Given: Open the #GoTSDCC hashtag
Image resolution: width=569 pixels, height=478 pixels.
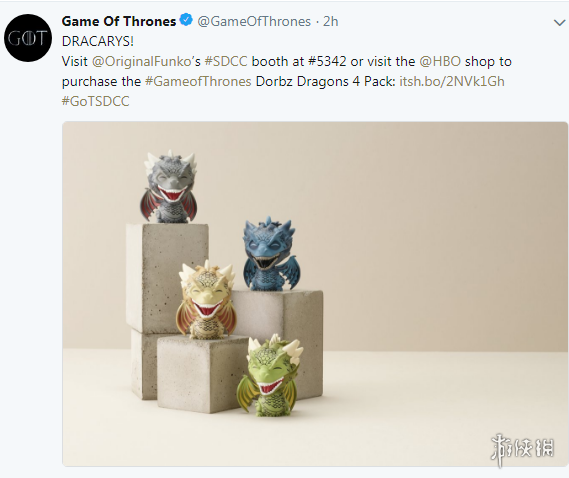Looking at the screenshot, I should tap(95, 101).
